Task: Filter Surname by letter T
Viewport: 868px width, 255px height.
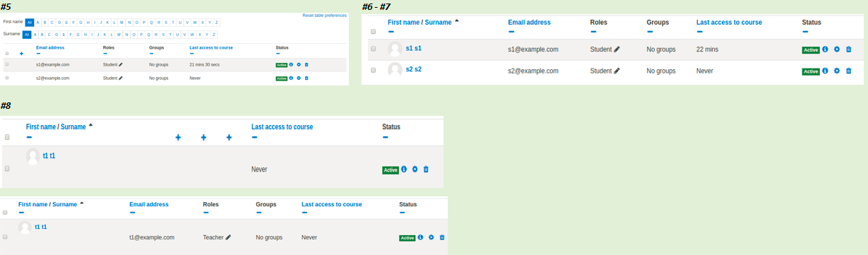Action: 170,34
